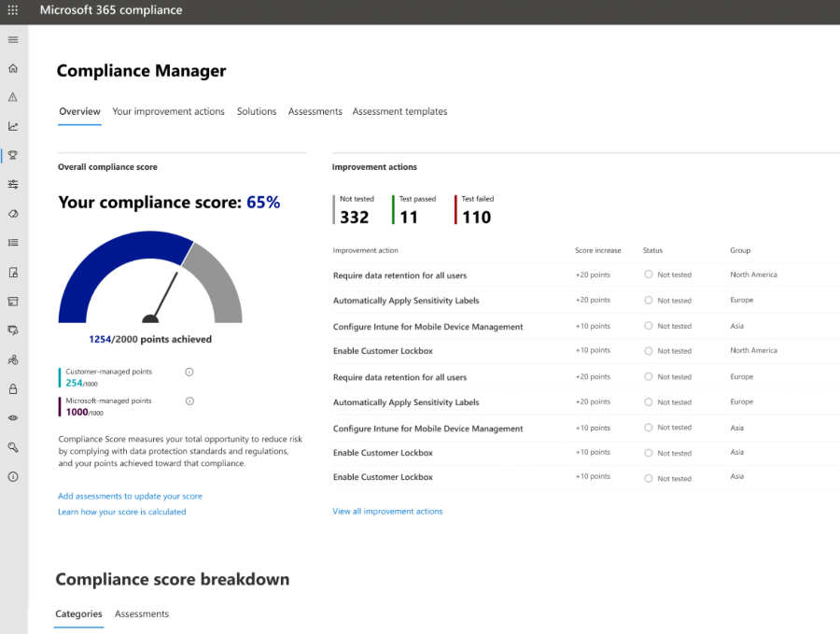This screenshot has height=634, width=840.
Task: Open the lock icon in the sidebar
Action: click(x=13, y=388)
